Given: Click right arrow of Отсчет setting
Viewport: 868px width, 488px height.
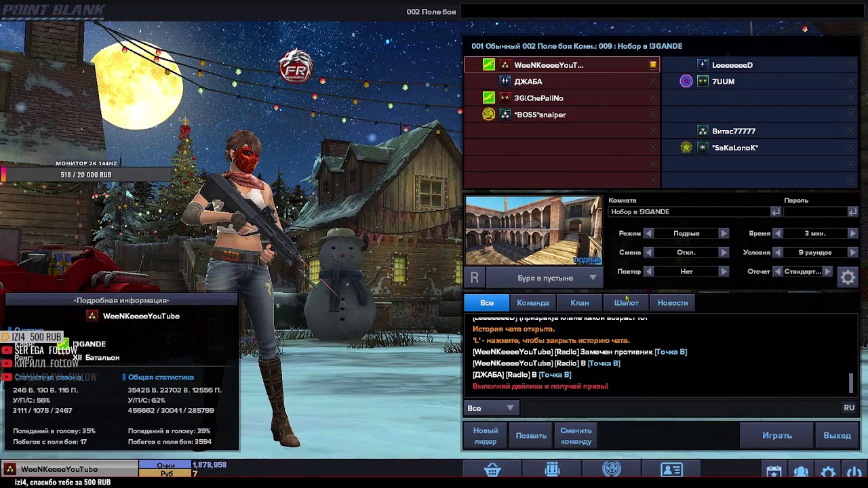Looking at the screenshot, I should pos(827,271).
